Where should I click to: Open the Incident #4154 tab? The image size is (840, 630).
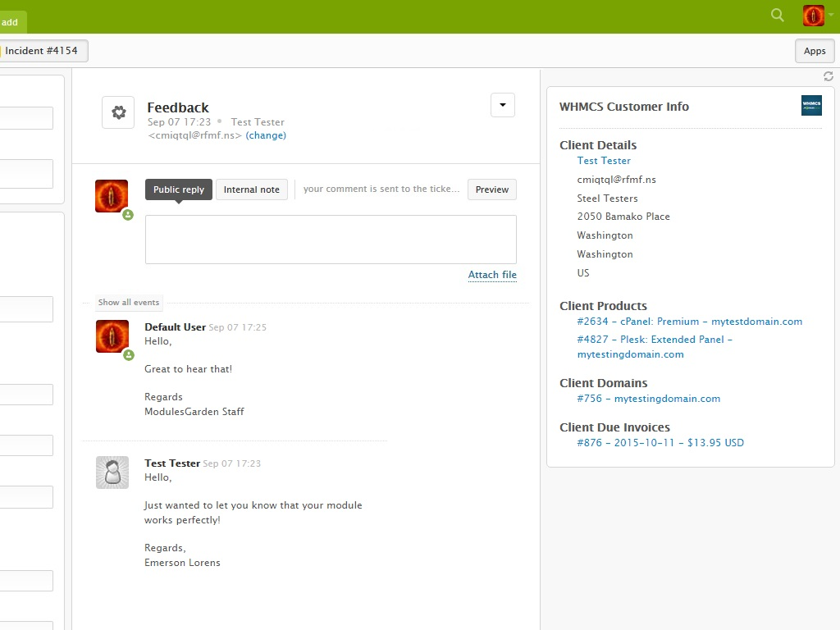pos(41,51)
